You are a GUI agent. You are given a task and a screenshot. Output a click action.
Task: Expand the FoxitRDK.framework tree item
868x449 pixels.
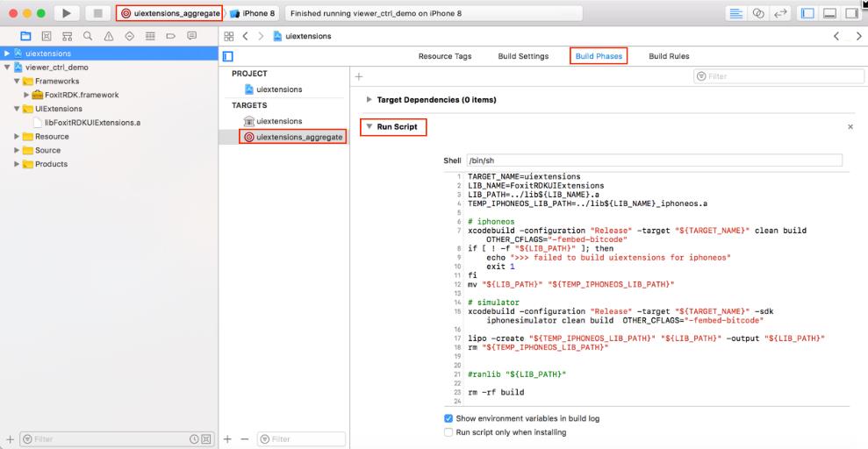coord(26,95)
